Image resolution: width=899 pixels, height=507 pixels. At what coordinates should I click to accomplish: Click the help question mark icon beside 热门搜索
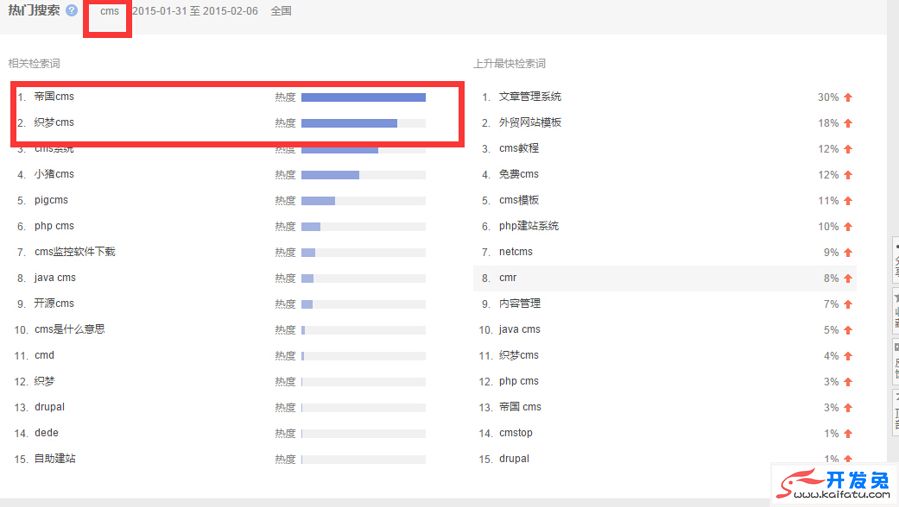71,10
